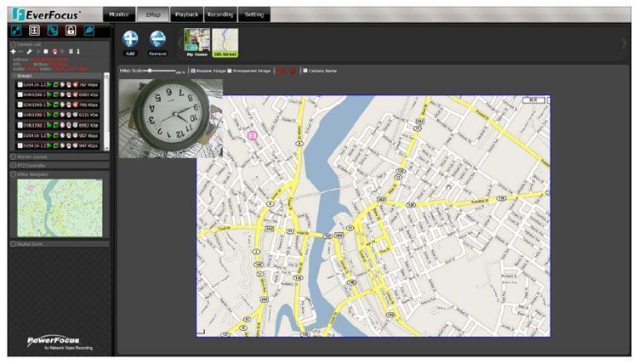
Task: Add a camera with the plus icon
Action: pyautogui.click(x=13, y=52)
